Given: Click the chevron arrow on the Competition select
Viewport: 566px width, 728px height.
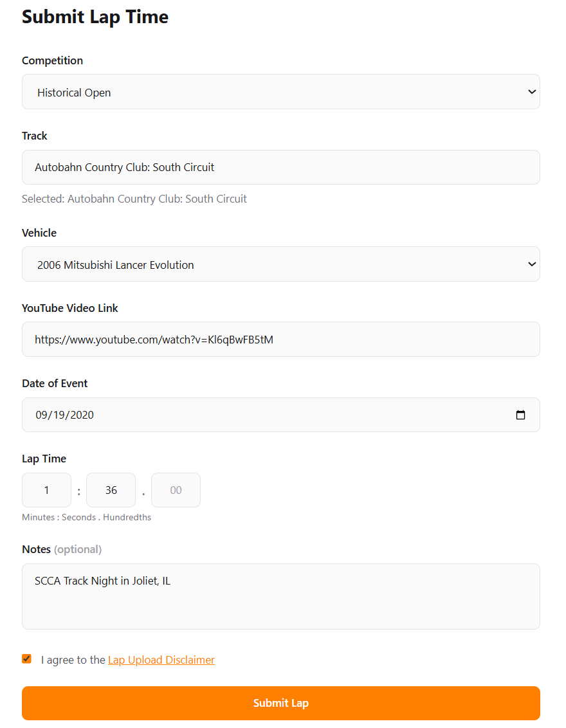Looking at the screenshot, I should pyautogui.click(x=531, y=92).
